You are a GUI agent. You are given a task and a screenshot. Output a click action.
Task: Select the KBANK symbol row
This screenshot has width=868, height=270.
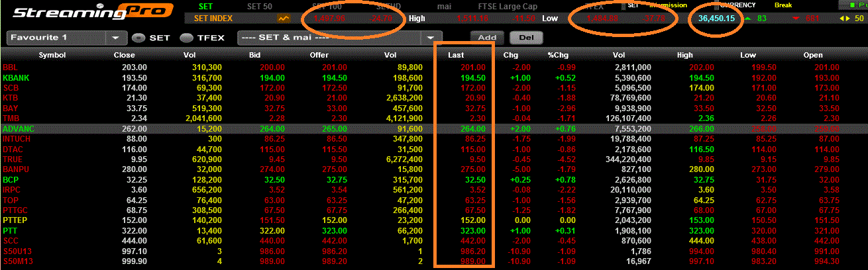pyautogui.click(x=434, y=77)
